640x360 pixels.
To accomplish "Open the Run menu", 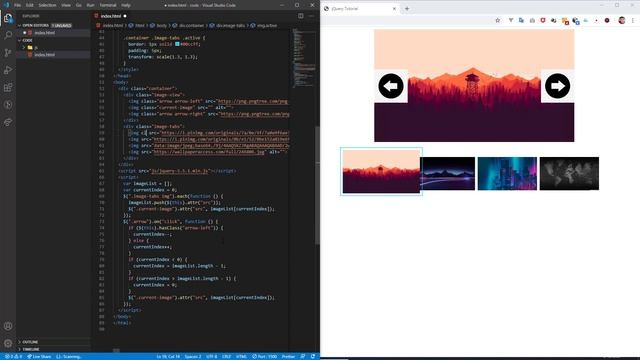I will tap(91, 5).
